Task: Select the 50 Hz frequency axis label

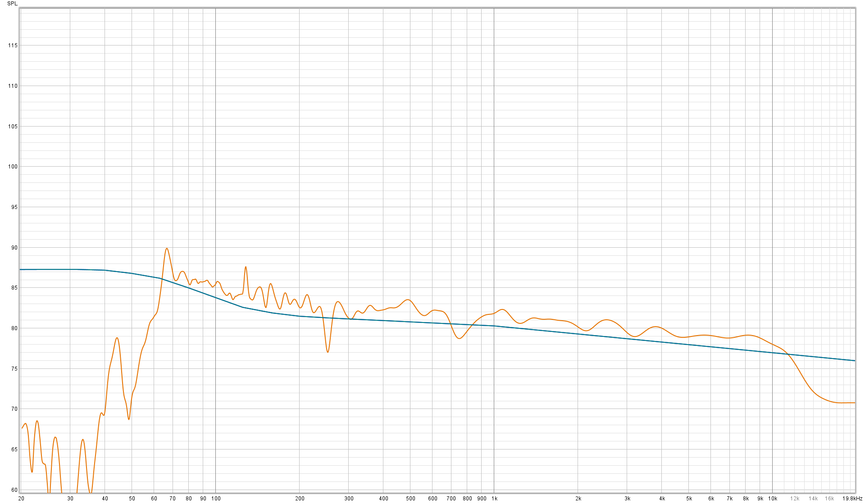Action: (x=132, y=499)
